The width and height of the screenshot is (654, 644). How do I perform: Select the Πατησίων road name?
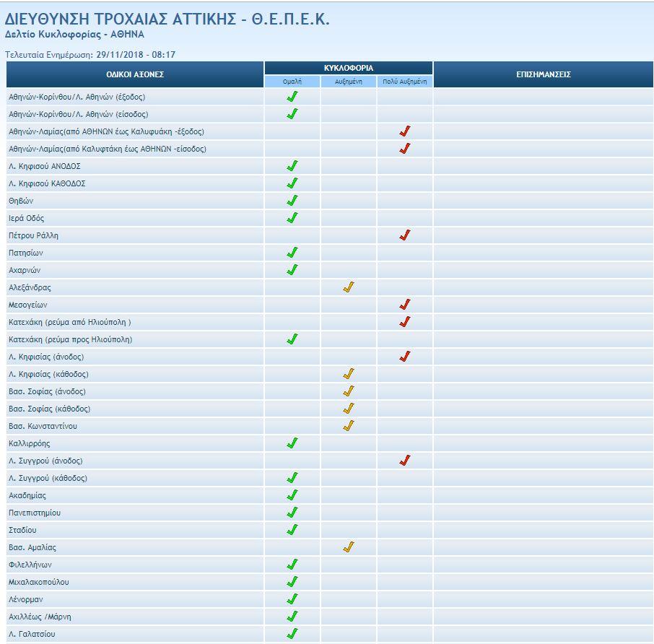[26, 253]
